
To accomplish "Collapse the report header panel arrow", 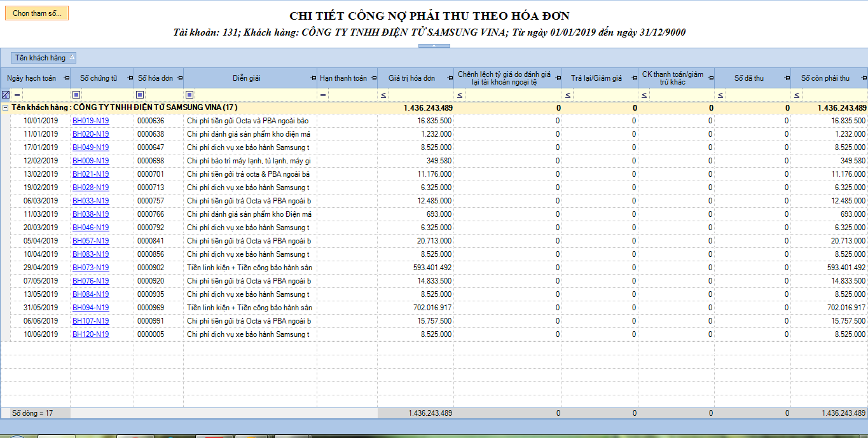I will click(x=434, y=46).
